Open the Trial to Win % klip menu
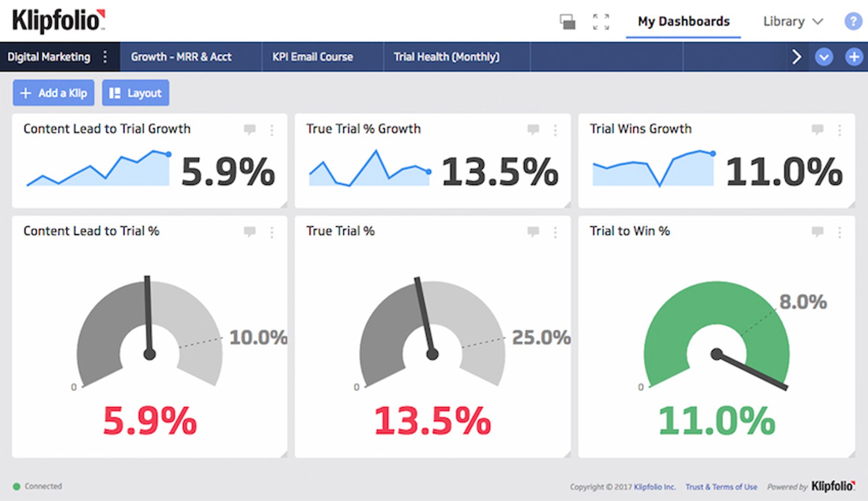Image resolution: width=868 pixels, height=501 pixels. (839, 232)
